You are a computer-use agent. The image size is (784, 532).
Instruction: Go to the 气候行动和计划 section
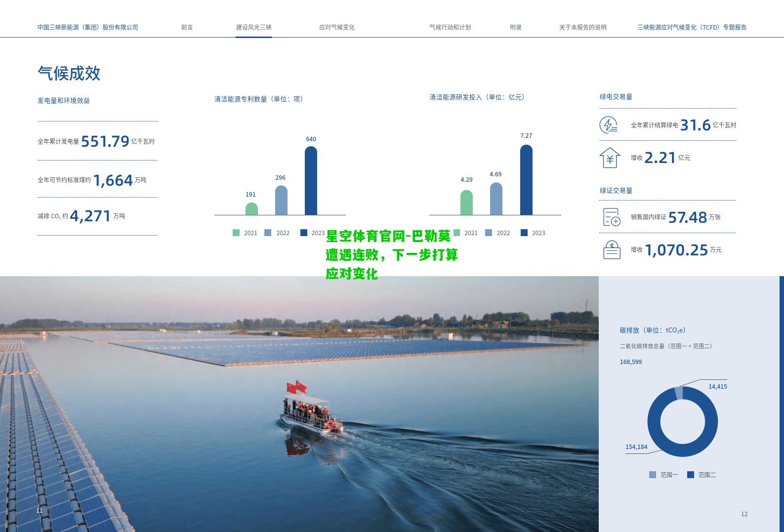[x=450, y=27]
